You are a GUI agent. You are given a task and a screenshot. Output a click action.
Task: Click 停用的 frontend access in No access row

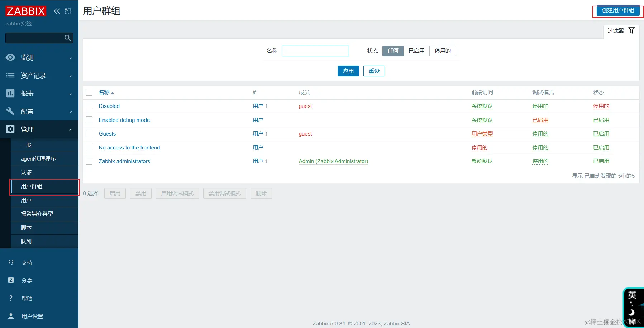(480, 148)
